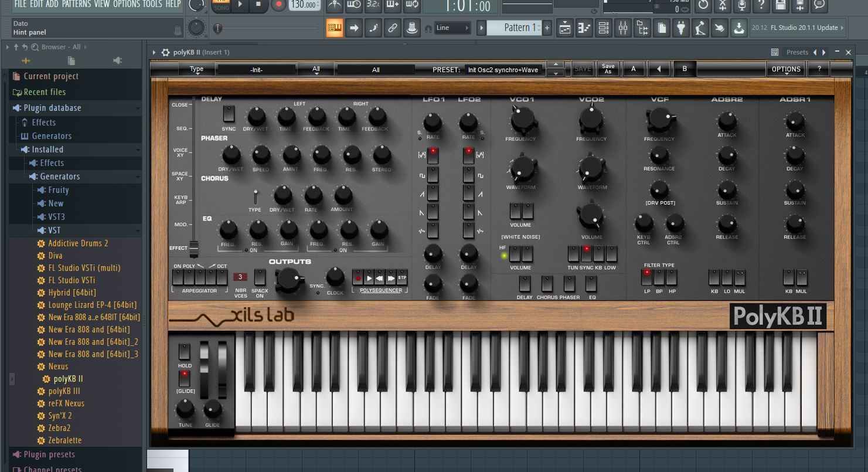Toggle the VCO2 SYNC switch
The width and height of the screenshot is (868, 472).
pyautogui.click(x=587, y=254)
